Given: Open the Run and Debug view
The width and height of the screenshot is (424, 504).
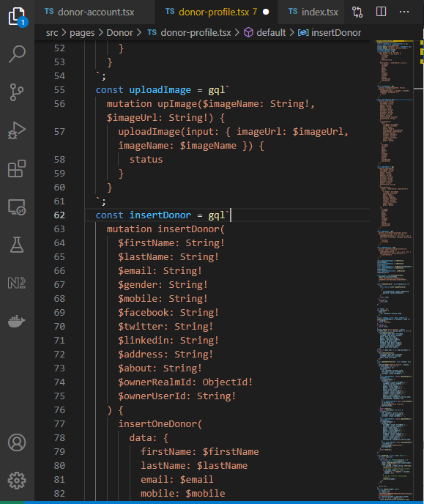Looking at the screenshot, I should pyautogui.click(x=17, y=130).
